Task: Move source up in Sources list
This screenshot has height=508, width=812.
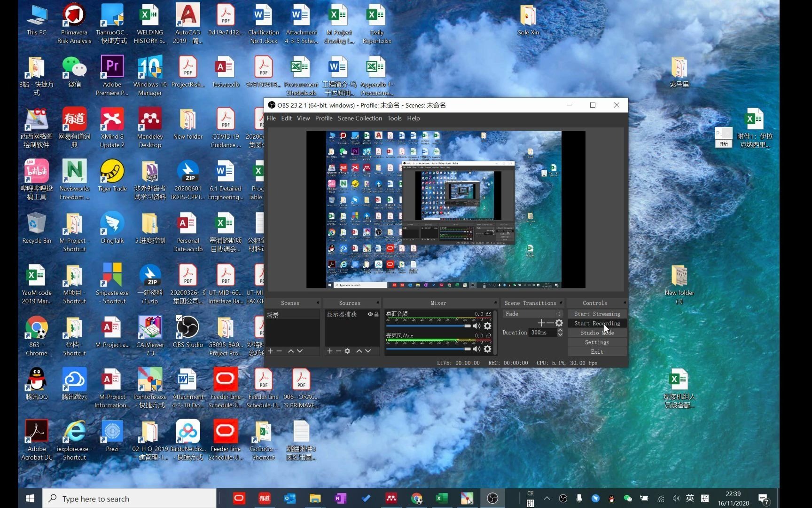Action: (x=359, y=351)
